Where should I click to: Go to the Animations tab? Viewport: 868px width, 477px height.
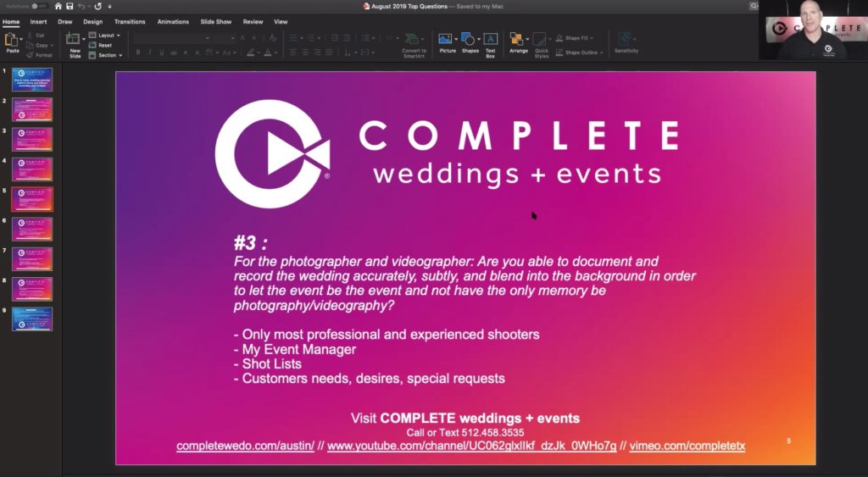[173, 22]
